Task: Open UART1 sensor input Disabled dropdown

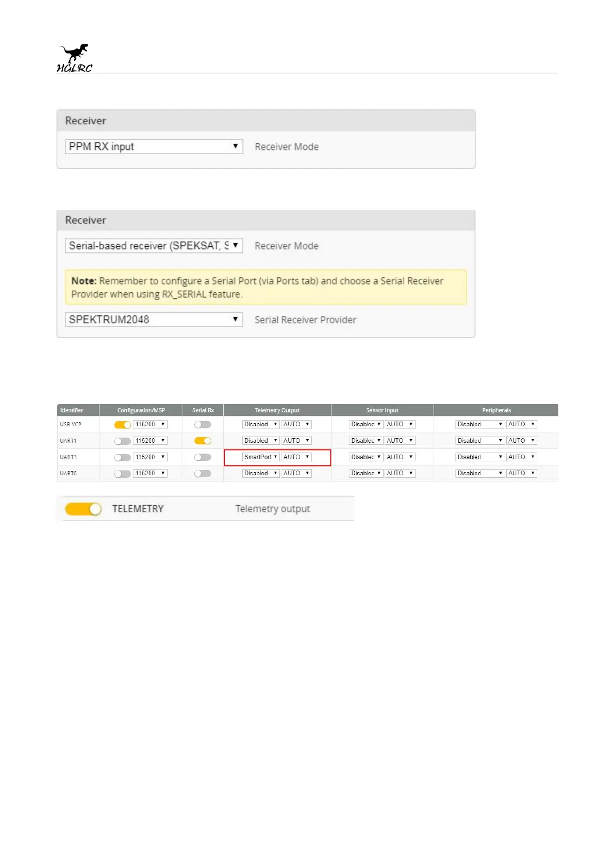Action: [366, 441]
